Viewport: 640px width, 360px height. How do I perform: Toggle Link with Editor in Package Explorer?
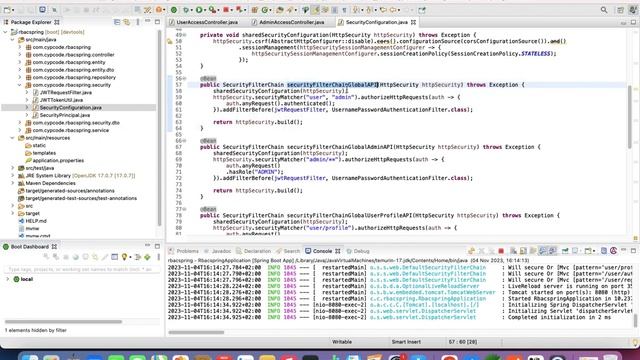(127, 22)
